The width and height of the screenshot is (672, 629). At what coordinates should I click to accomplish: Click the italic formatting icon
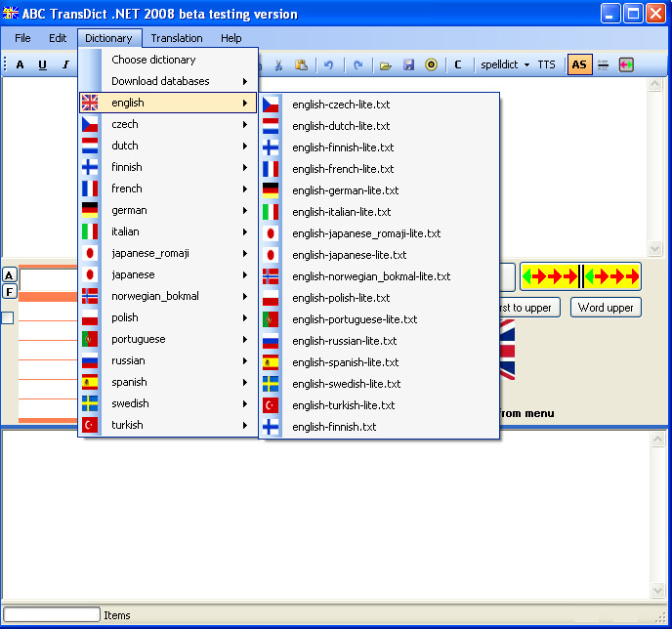tap(65, 64)
